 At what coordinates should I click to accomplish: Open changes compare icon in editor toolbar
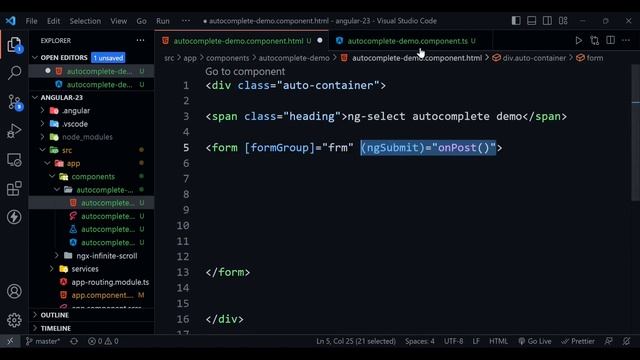tap(595, 40)
